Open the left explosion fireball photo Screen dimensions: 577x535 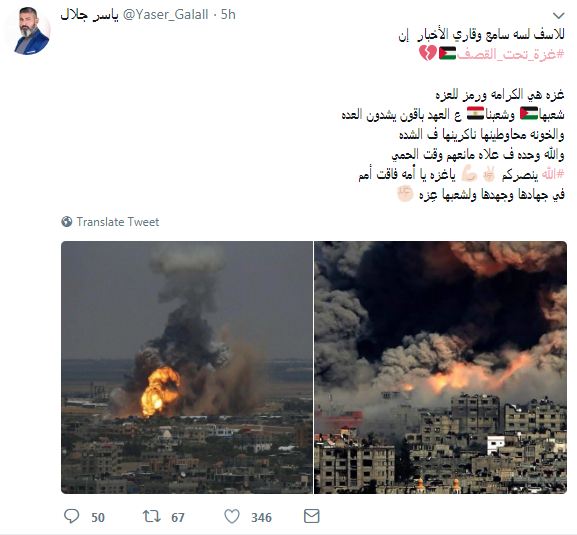[x=187, y=367]
